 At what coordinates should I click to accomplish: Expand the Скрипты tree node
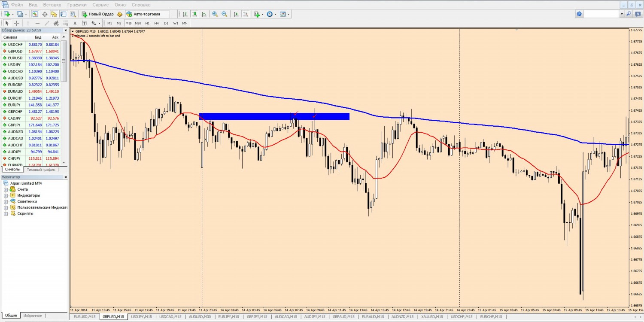(6, 213)
